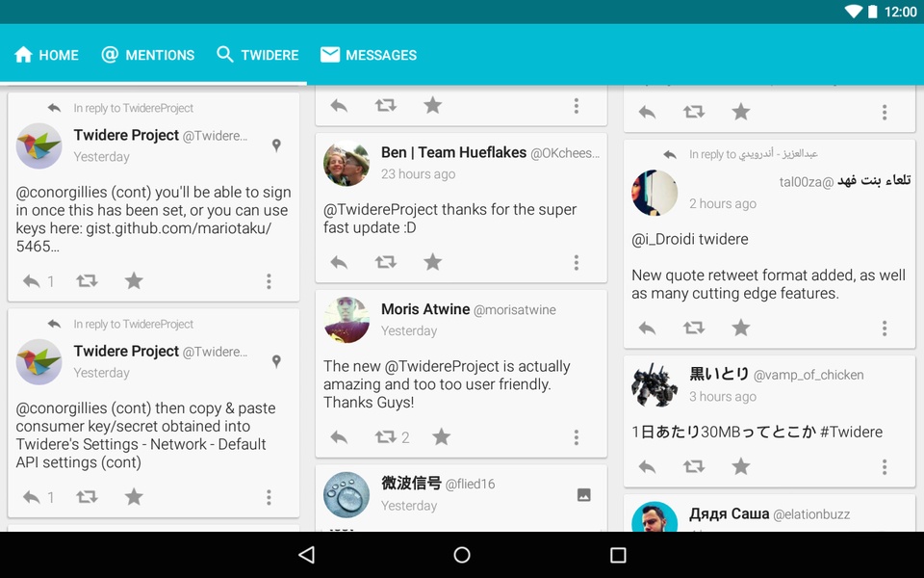Image resolution: width=924 pixels, height=578 pixels.
Task: Open the #Twidere hashtag
Action: tap(852, 432)
